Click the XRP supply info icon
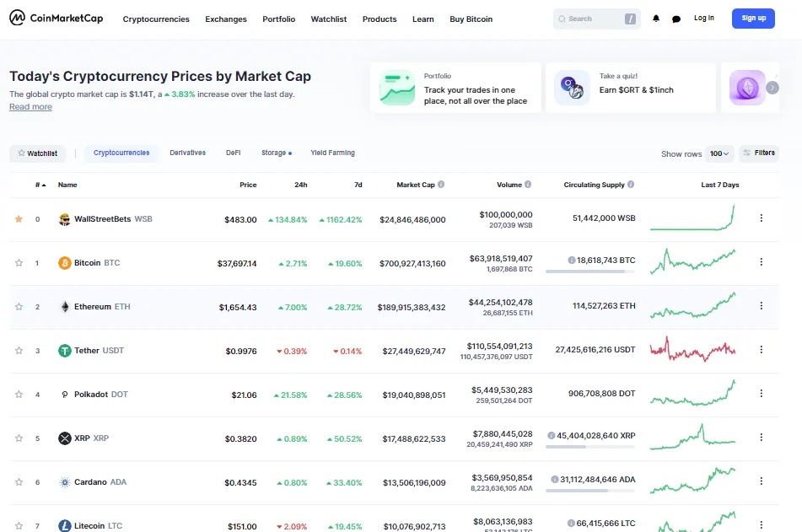Screen dimensions: 802x532 point(551,435)
